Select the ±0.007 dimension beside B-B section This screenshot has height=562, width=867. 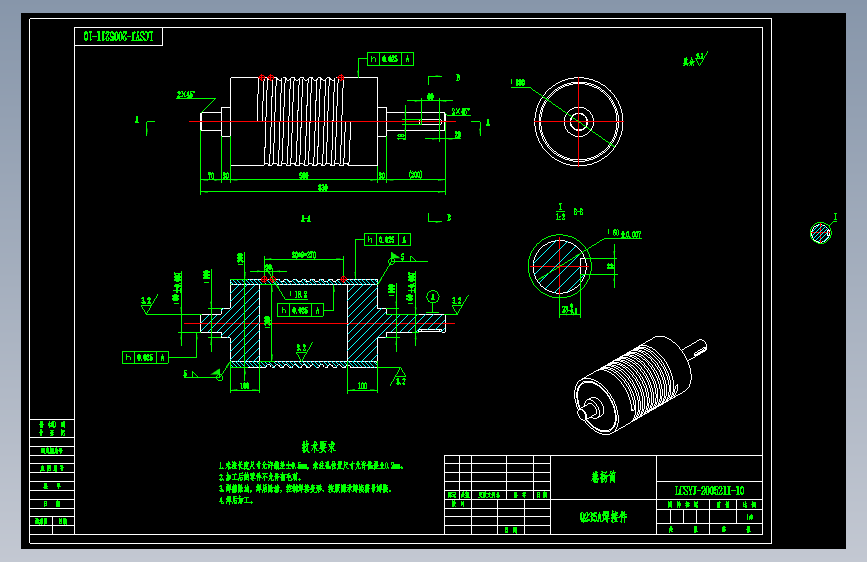tap(625, 234)
